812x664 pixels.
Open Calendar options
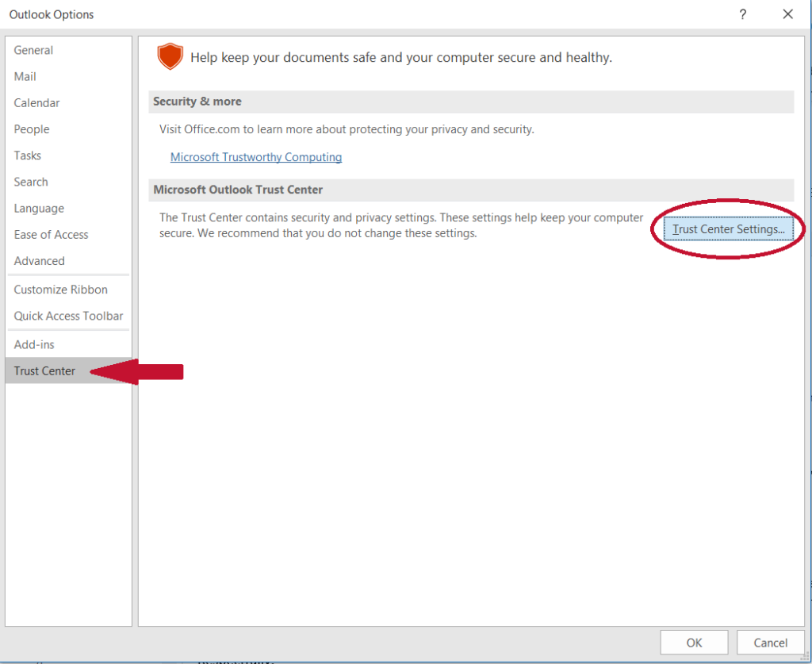(36, 102)
